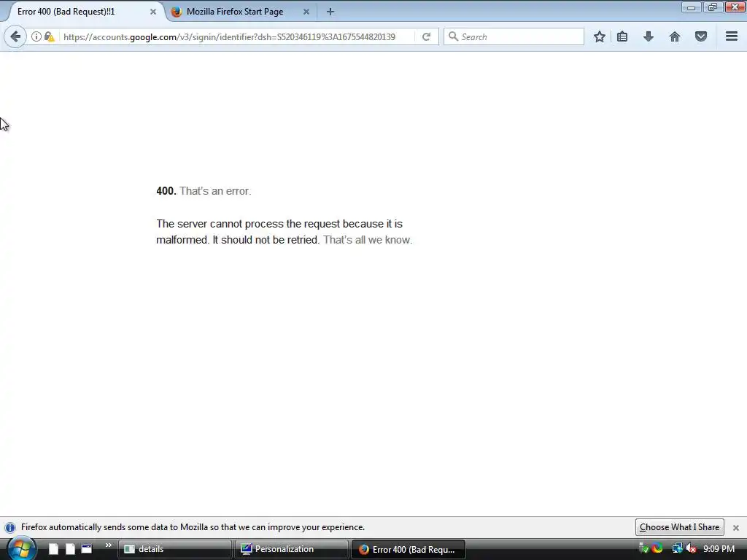Open the Personalization taskbar window
The image size is (747, 560).
pyautogui.click(x=291, y=549)
